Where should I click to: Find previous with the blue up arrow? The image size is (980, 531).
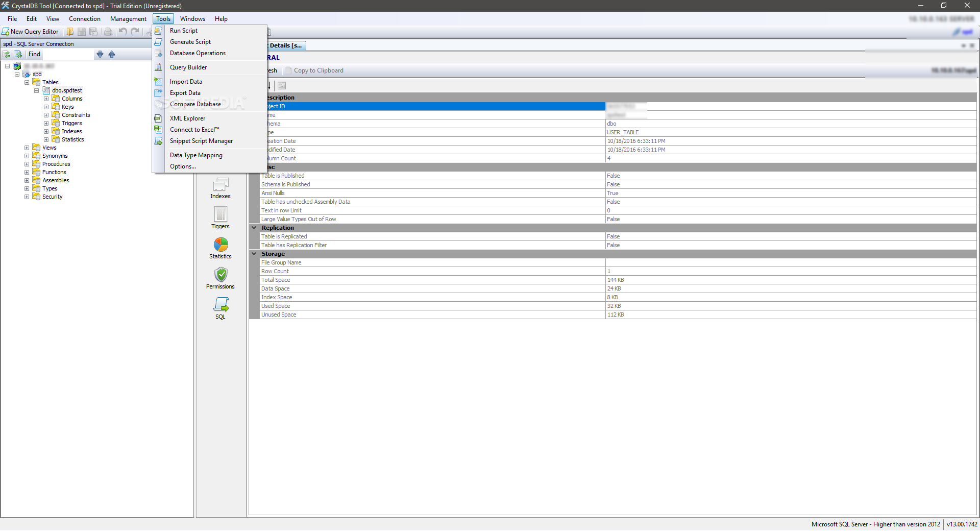[112, 54]
